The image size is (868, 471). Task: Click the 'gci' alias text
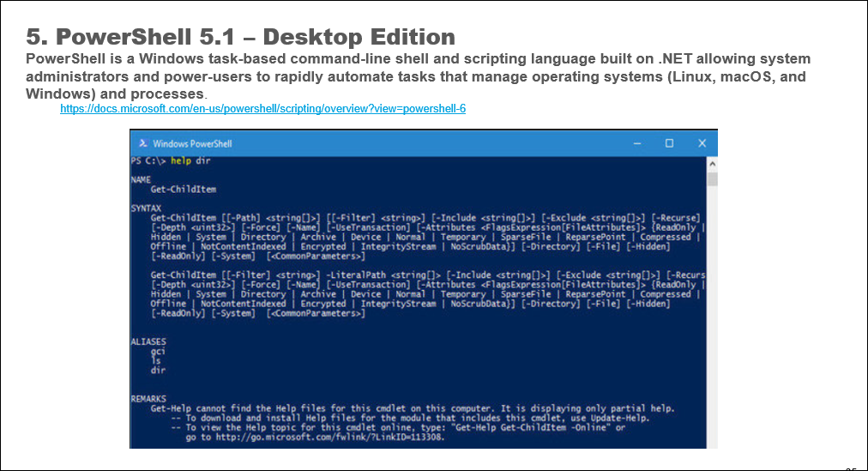pos(158,352)
